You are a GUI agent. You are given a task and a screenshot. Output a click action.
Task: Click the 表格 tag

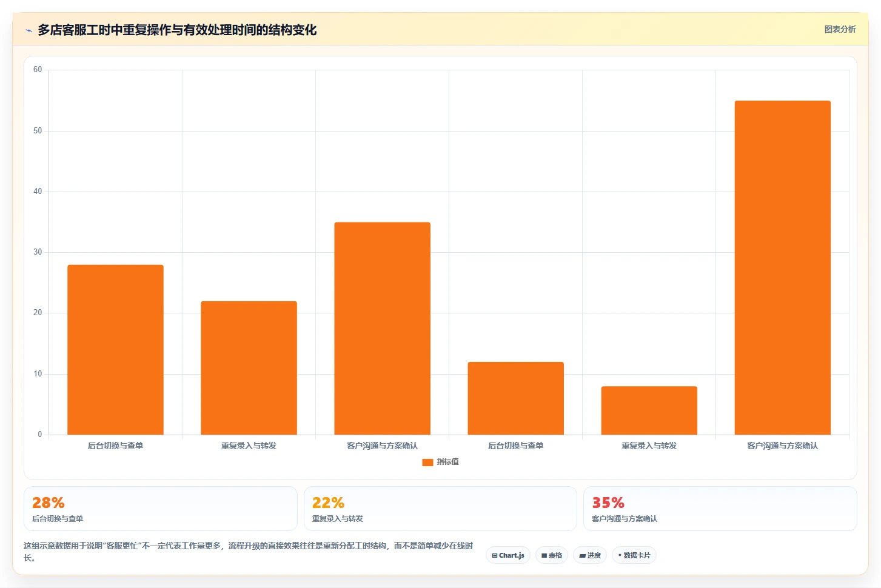(552, 555)
